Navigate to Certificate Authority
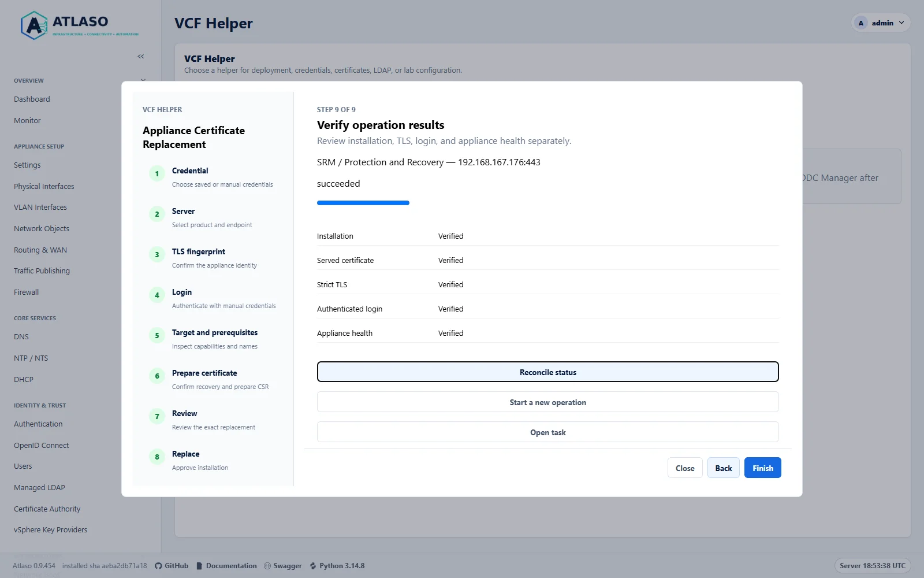Image resolution: width=924 pixels, height=578 pixels. tap(47, 509)
